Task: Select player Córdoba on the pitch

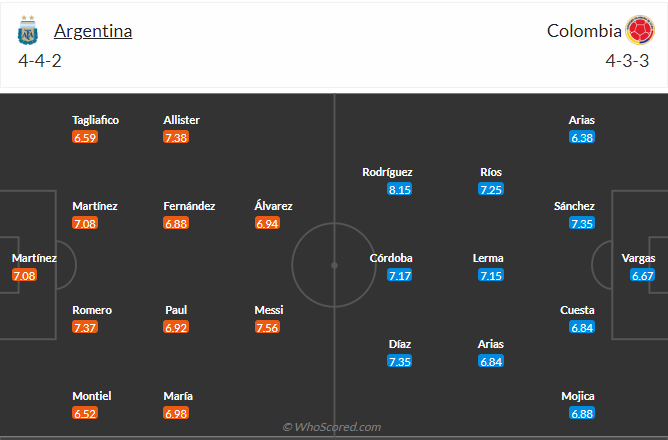Action: (391, 258)
